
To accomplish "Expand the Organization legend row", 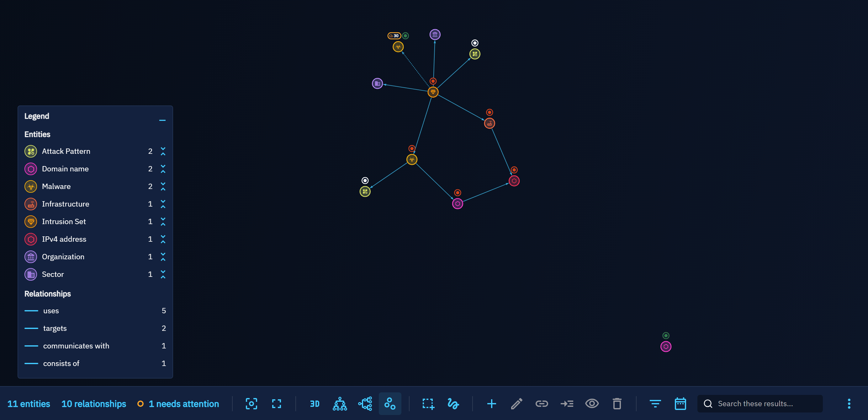I will pyautogui.click(x=163, y=256).
